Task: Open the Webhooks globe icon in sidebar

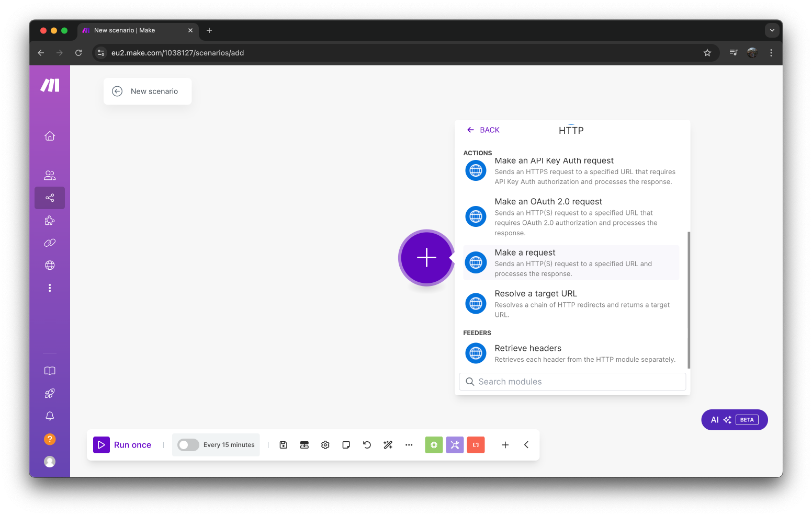Action: tap(50, 265)
